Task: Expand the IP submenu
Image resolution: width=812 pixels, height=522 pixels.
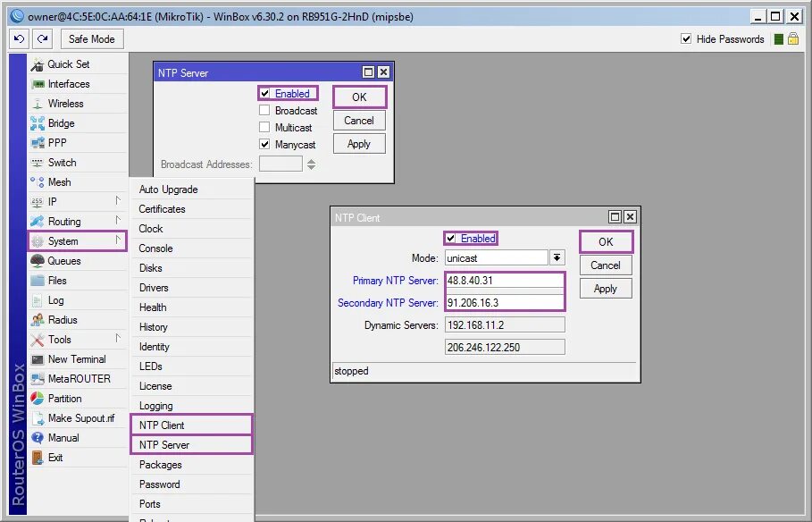Action: click(118, 200)
